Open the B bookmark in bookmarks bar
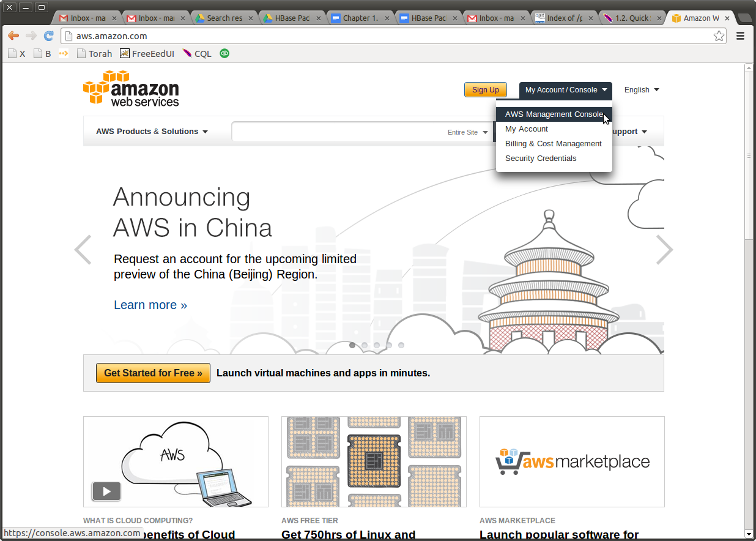The image size is (756, 541). (x=42, y=54)
